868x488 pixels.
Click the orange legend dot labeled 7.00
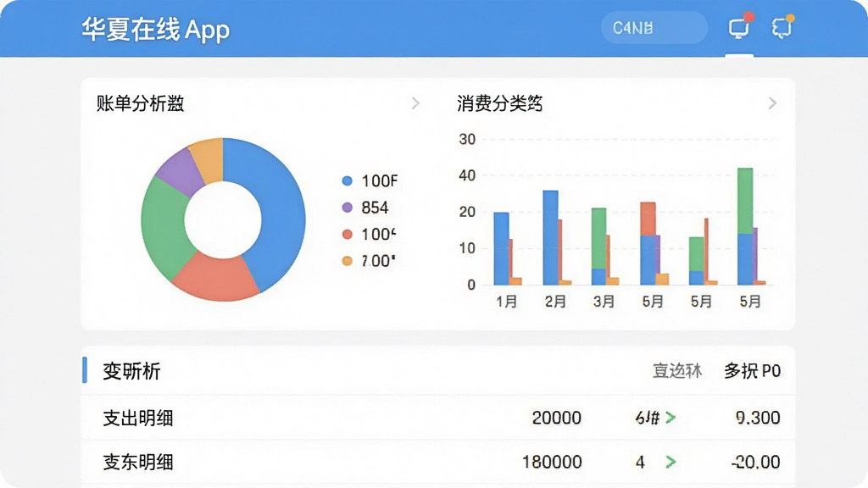click(347, 261)
